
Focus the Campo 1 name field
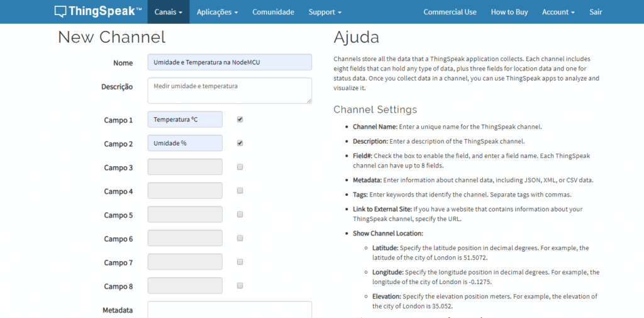point(185,119)
